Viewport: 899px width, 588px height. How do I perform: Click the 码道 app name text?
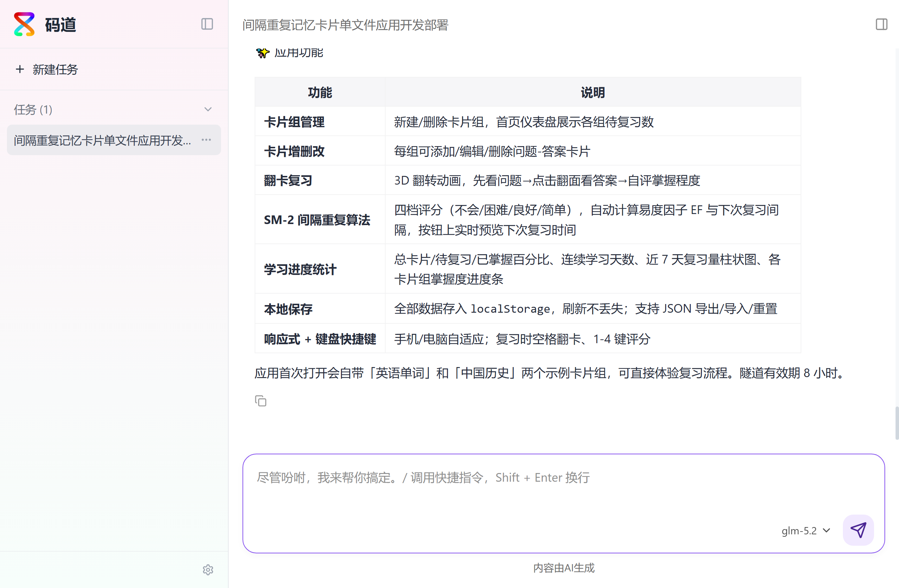[x=60, y=25]
